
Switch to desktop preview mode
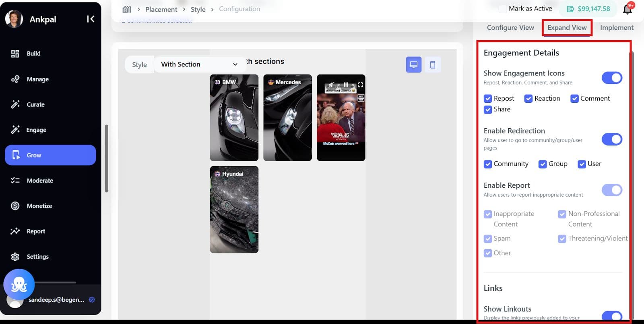(413, 64)
